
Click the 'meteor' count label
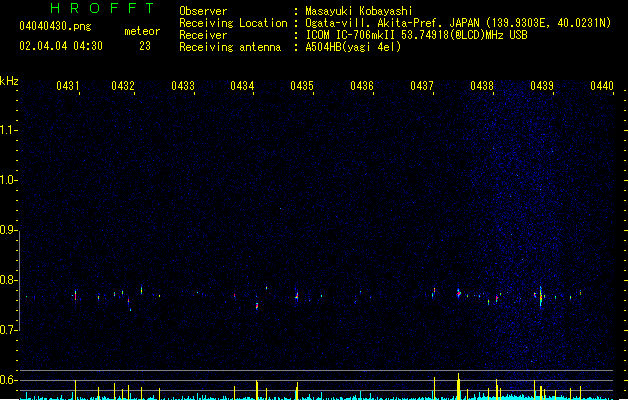pos(142,31)
